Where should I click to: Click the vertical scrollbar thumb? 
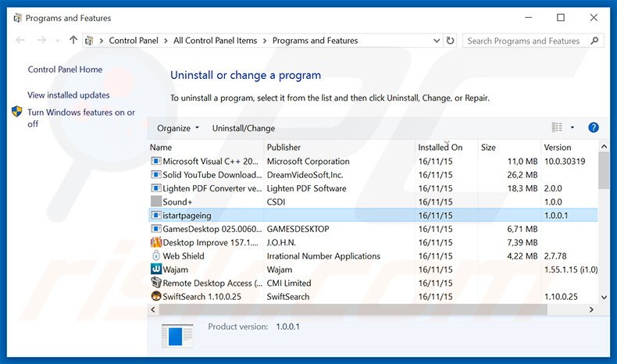pos(604,171)
